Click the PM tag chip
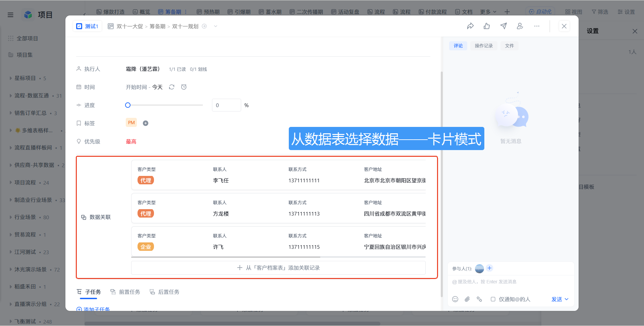Screen dimensions: 644x326 (131, 123)
